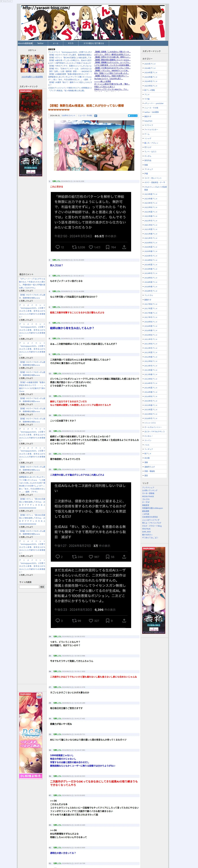This screenshot has width=198, height=868.
Task: Open 究極最終兵器2ndWeapon link
Action: 152,508
